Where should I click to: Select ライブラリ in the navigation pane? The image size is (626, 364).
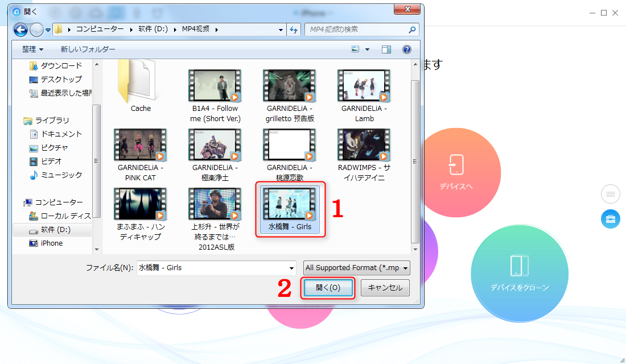46,120
